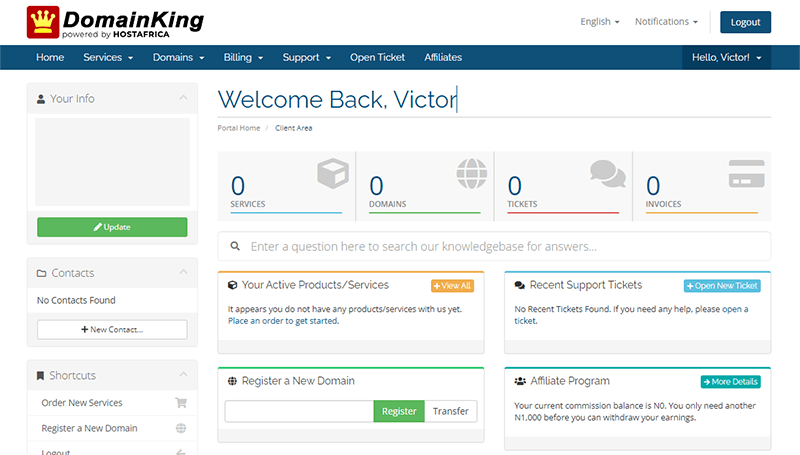Viewport: 800px width, 455px height.
Task: Click the More Details button
Action: point(731,382)
